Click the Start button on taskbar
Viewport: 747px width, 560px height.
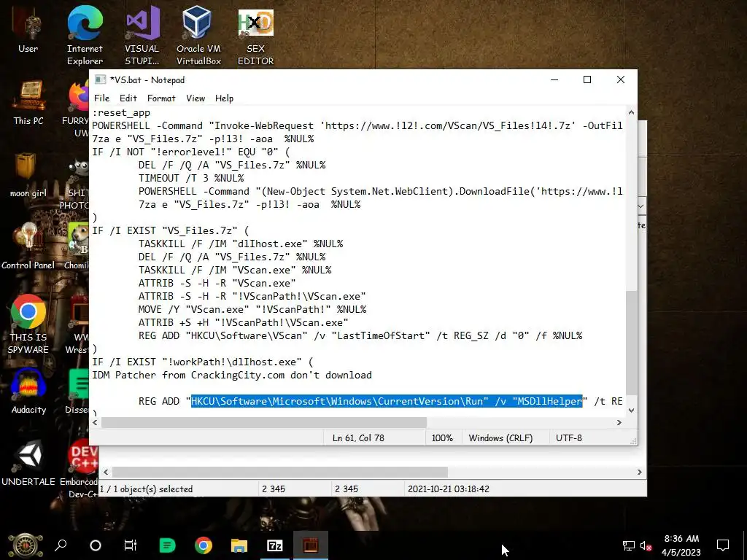(x=25, y=545)
